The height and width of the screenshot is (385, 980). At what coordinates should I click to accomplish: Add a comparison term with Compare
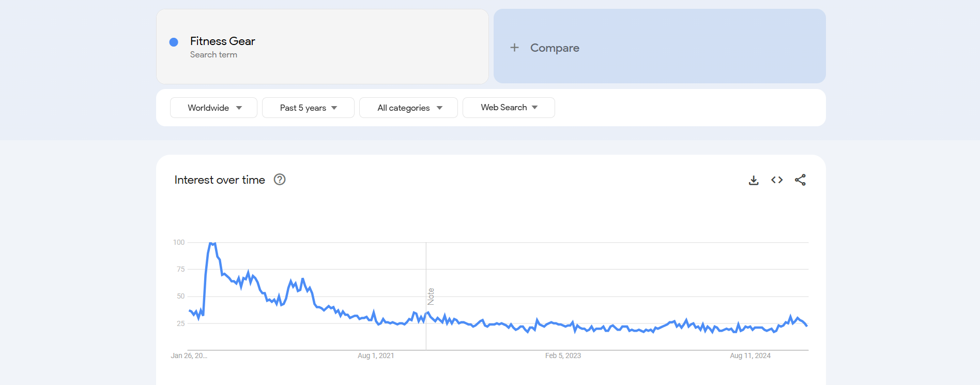pos(555,48)
